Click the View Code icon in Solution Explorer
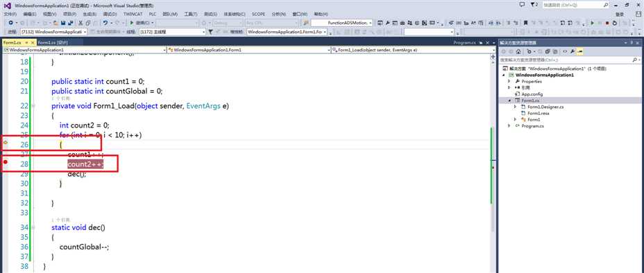The height and width of the screenshot is (273, 644). click(x=565, y=52)
